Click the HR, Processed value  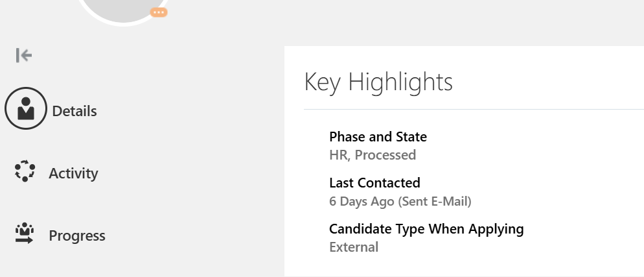pyautogui.click(x=373, y=155)
